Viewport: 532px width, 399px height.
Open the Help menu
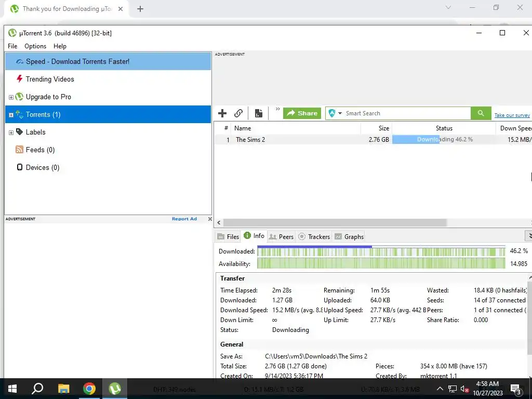60,46
